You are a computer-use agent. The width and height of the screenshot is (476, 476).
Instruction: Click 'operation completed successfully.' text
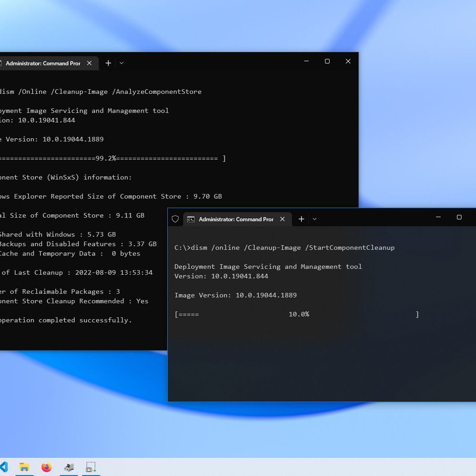pyautogui.click(x=66, y=320)
